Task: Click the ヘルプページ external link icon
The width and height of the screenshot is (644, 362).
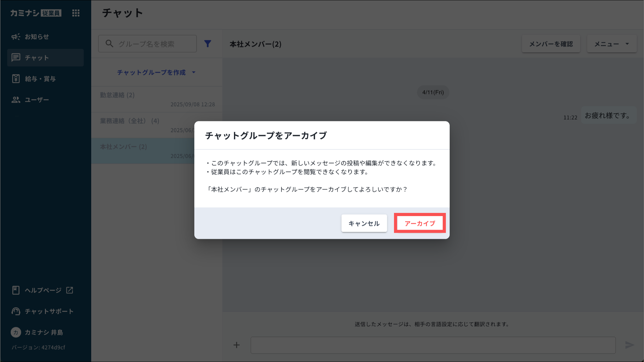Action: [70, 290]
